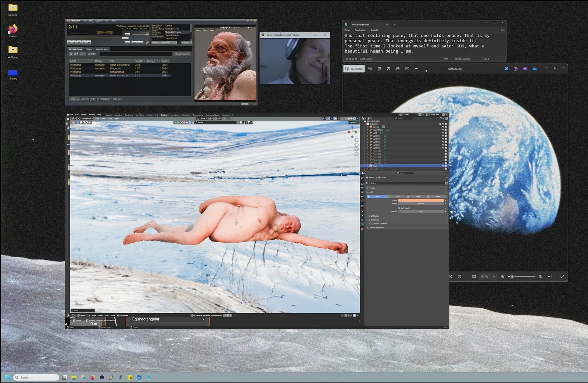Click the outliner filter funnel icon in Blender

pyautogui.click(x=441, y=118)
